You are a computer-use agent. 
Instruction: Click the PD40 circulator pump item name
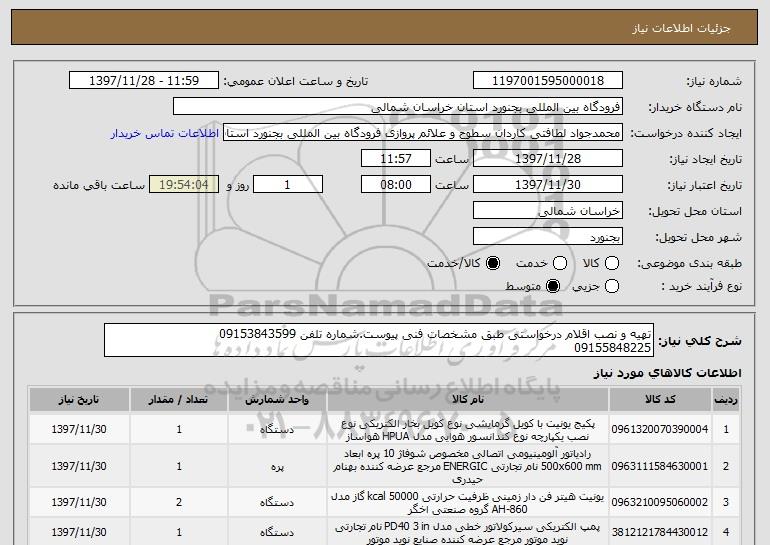coord(468,533)
